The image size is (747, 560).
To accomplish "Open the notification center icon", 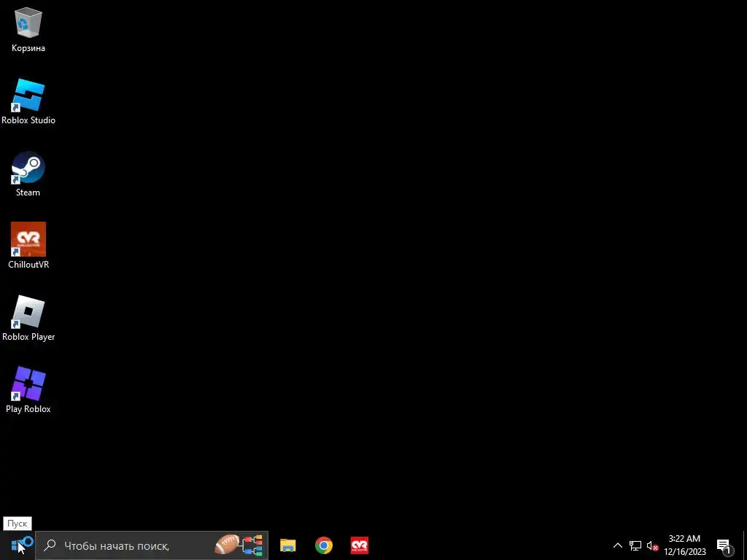I will 724,545.
